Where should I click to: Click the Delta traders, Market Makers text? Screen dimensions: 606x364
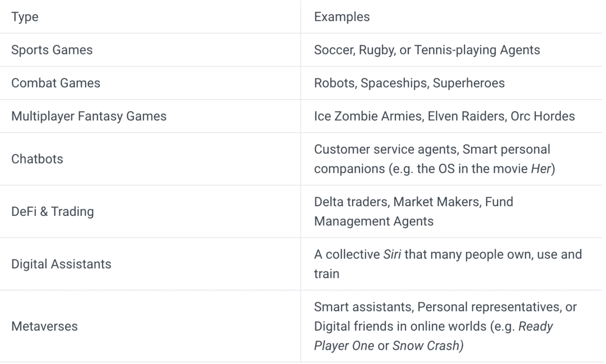click(x=396, y=202)
